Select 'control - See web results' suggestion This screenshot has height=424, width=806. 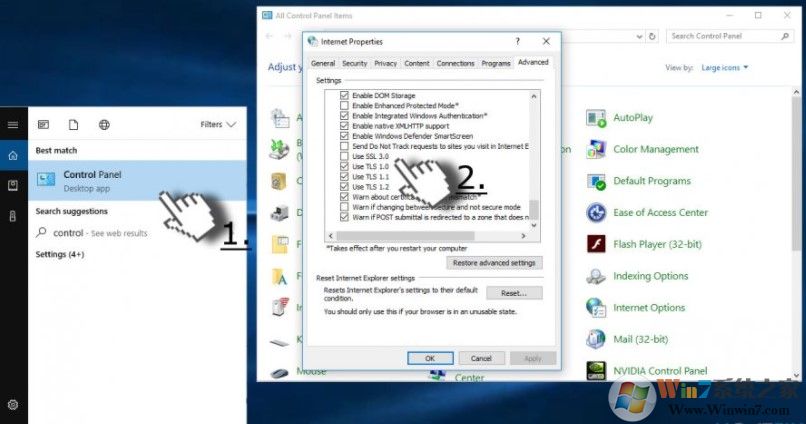coord(137,233)
